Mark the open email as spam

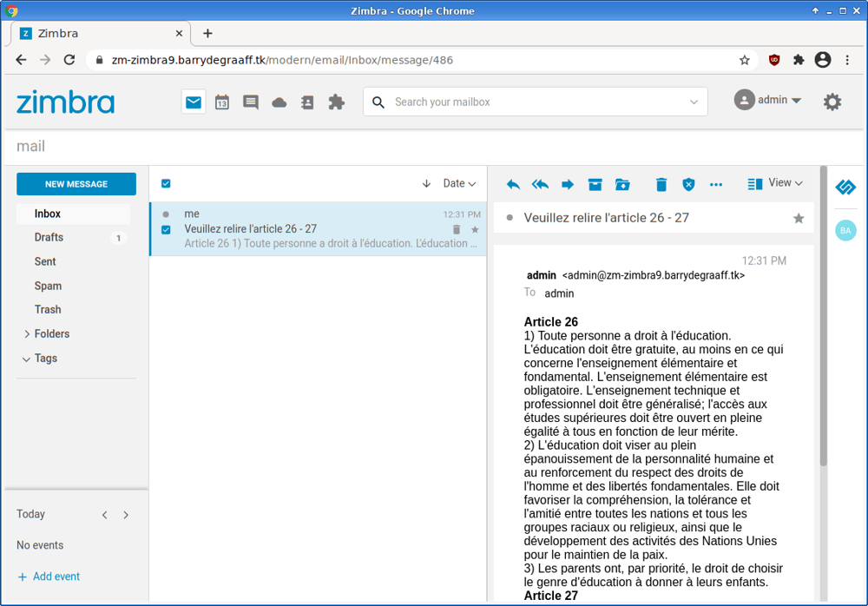coord(688,184)
